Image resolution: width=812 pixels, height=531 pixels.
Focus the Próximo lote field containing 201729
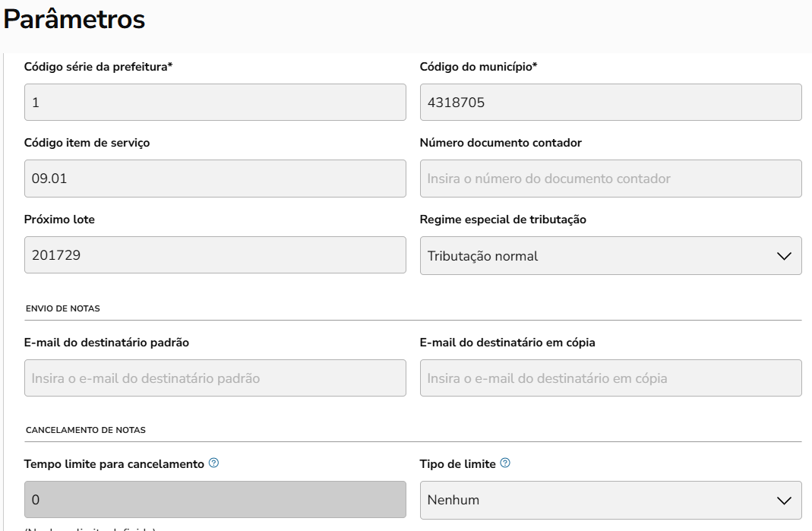[215, 255]
